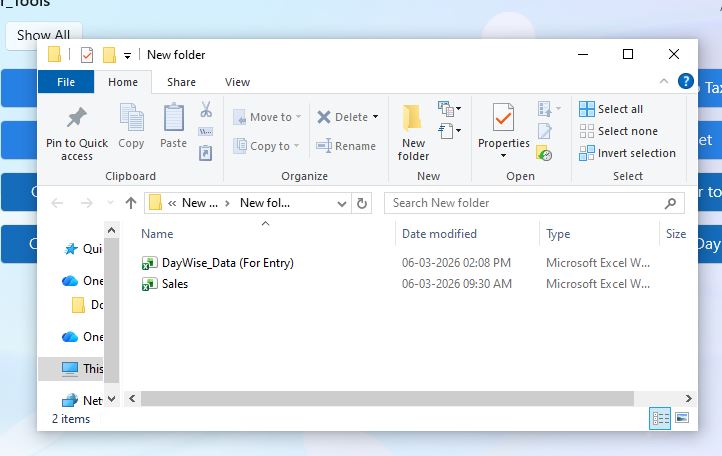Screen dimensions: 722x456
Task: Select the DayWise_Data (For Entry) file
Action: 227,263
